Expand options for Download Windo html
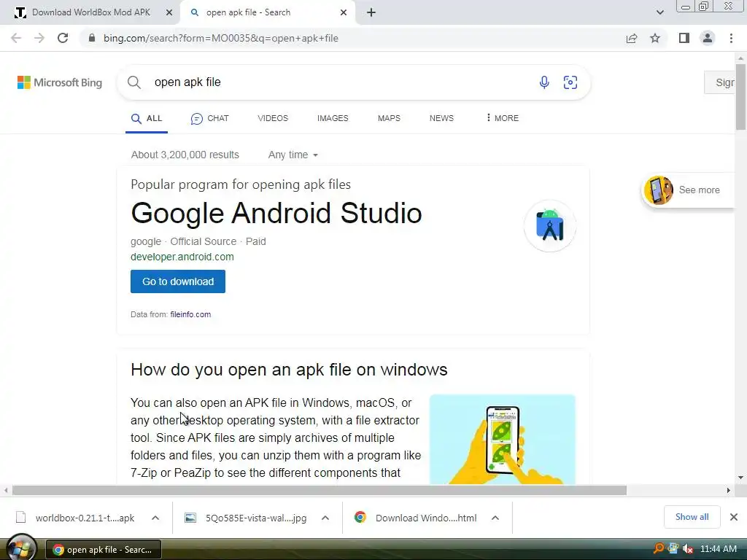Image resolution: width=747 pixels, height=560 pixels. point(495,518)
